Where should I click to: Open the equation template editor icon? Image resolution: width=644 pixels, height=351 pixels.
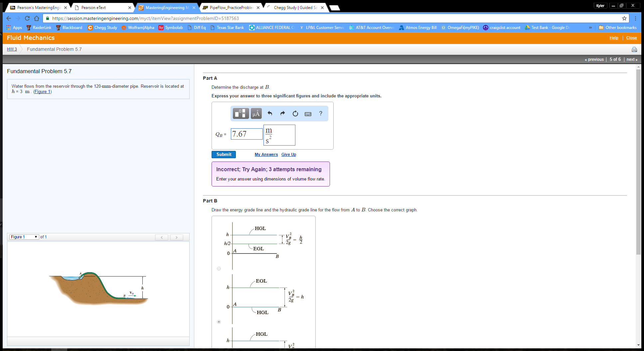[240, 113]
